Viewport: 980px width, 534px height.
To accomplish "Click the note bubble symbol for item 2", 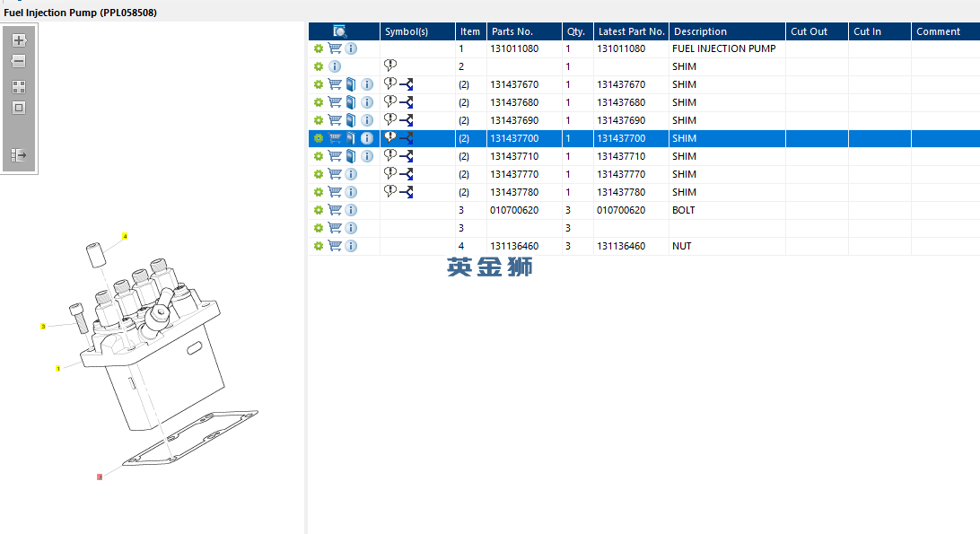I will click(x=389, y=66).
